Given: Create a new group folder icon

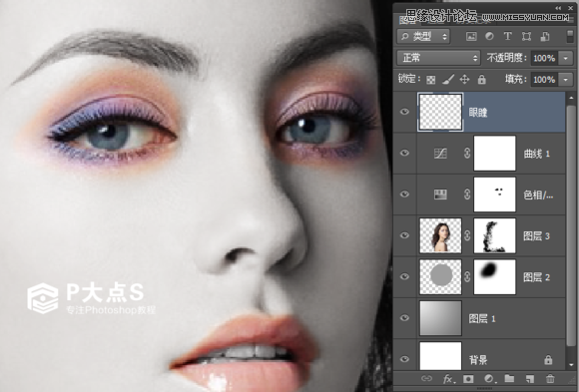Looking at the screenshot, I should 509,379.
